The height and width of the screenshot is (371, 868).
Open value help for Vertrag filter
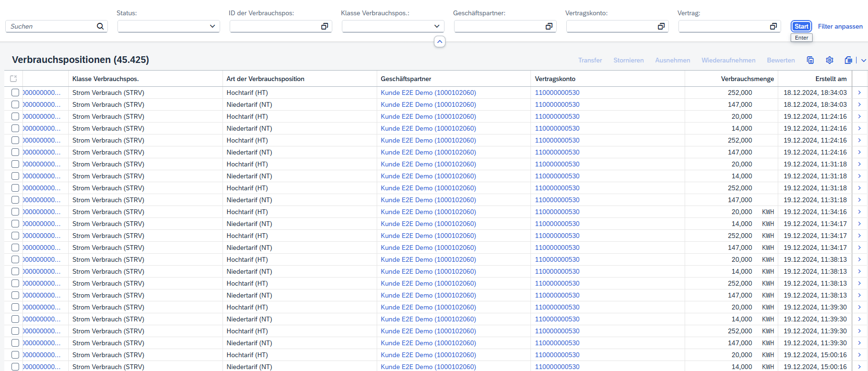[x=773, y=26]
